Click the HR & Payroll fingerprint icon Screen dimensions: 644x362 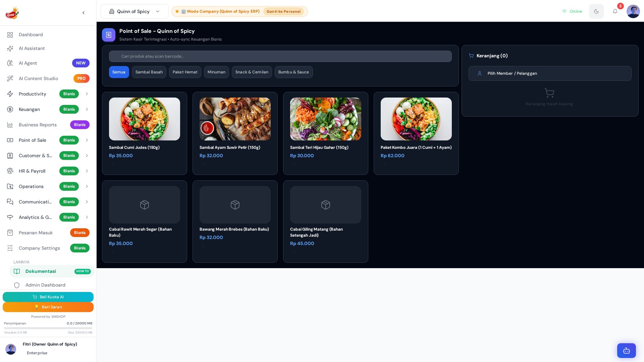[x=10, y=171]
